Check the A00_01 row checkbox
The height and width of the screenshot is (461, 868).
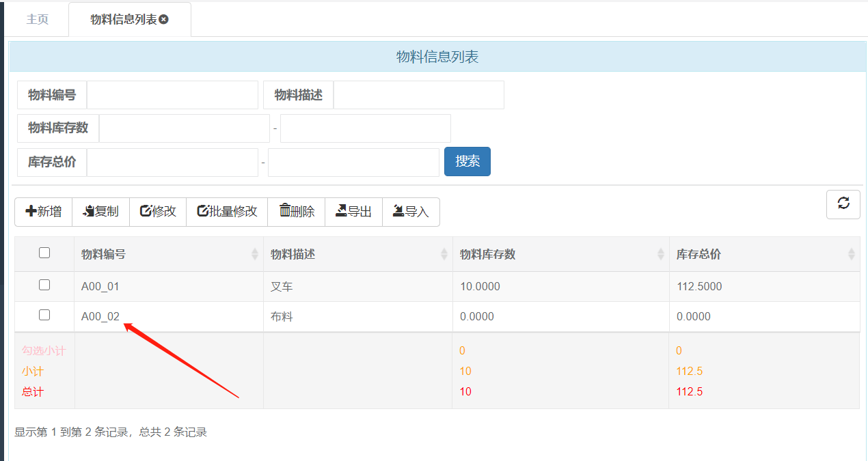point(44,285)
